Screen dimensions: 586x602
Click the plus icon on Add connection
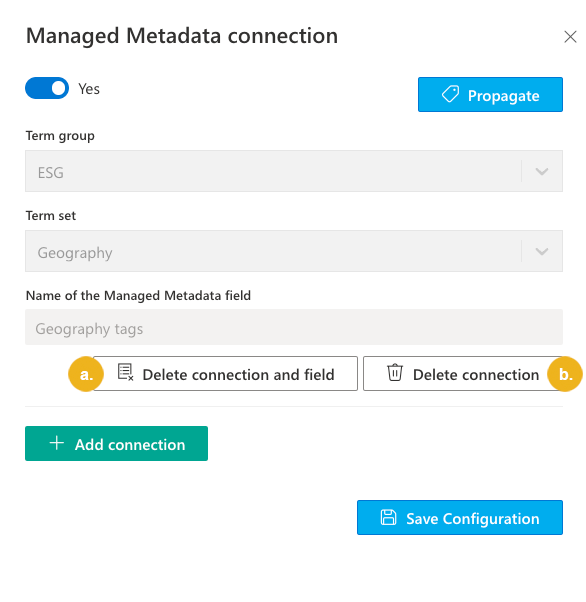56,443
